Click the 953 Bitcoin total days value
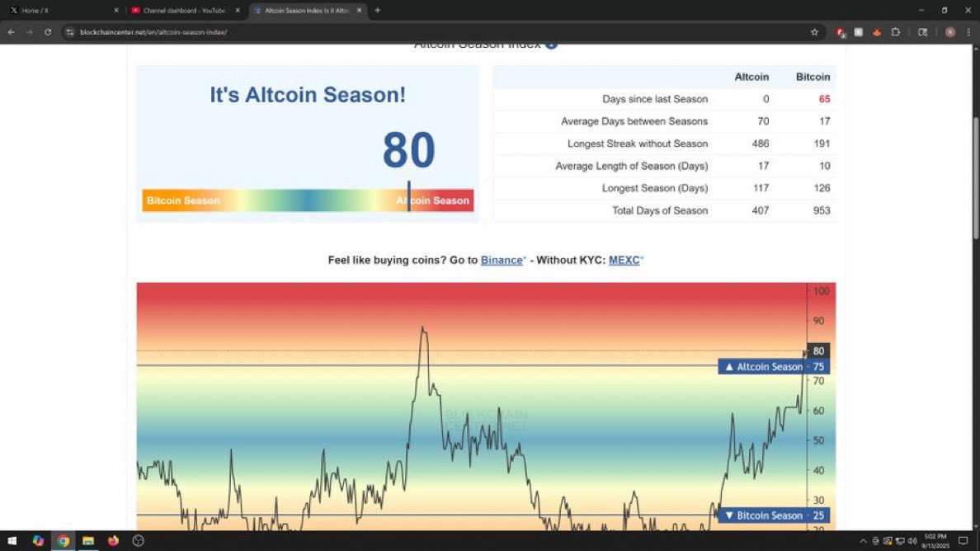The height and width of the screenshot is (551, 980). [822, 210]
